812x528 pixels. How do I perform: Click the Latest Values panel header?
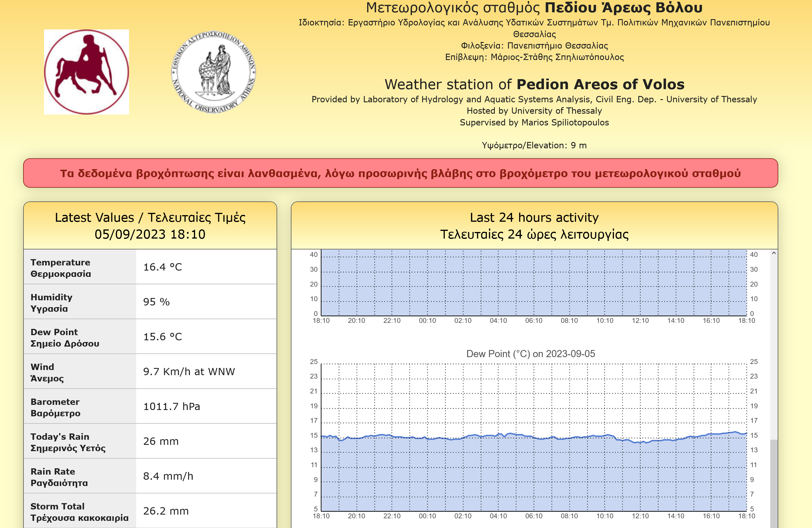[x=150, y=226]
